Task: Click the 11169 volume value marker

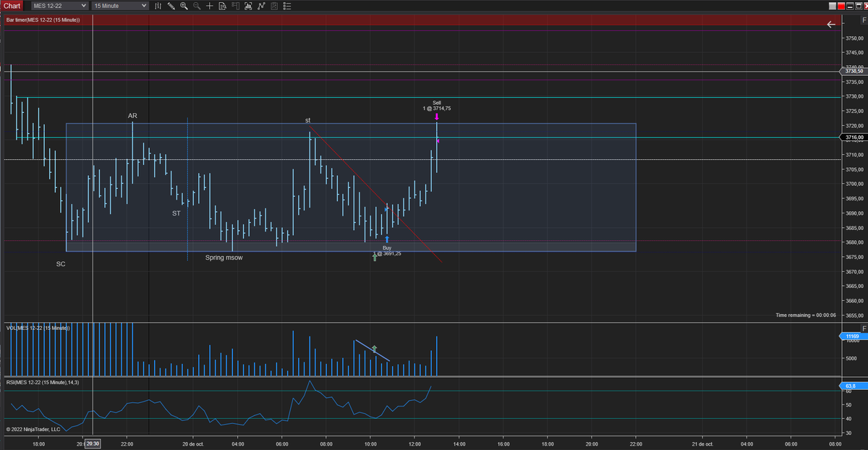Action: (852, 336)
